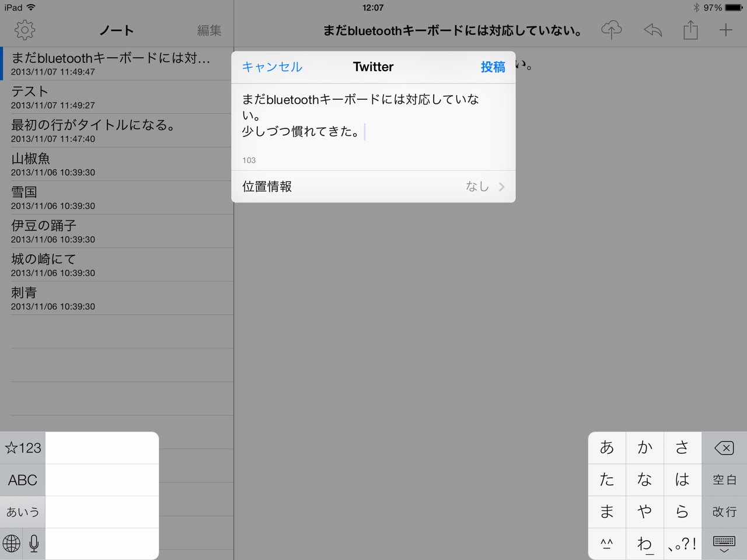
Task: Expand the 位置情報 location chevron
Action: point(501,187)
